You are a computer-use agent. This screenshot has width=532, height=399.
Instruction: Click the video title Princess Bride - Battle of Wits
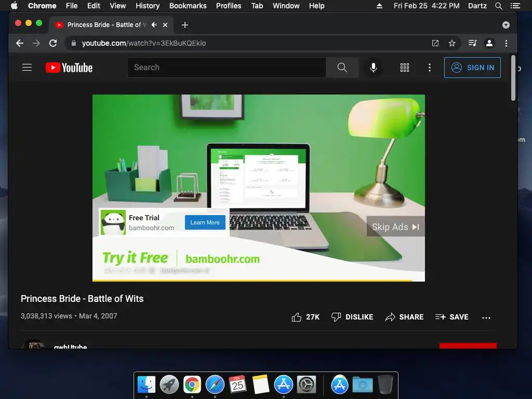click(82, 299)
